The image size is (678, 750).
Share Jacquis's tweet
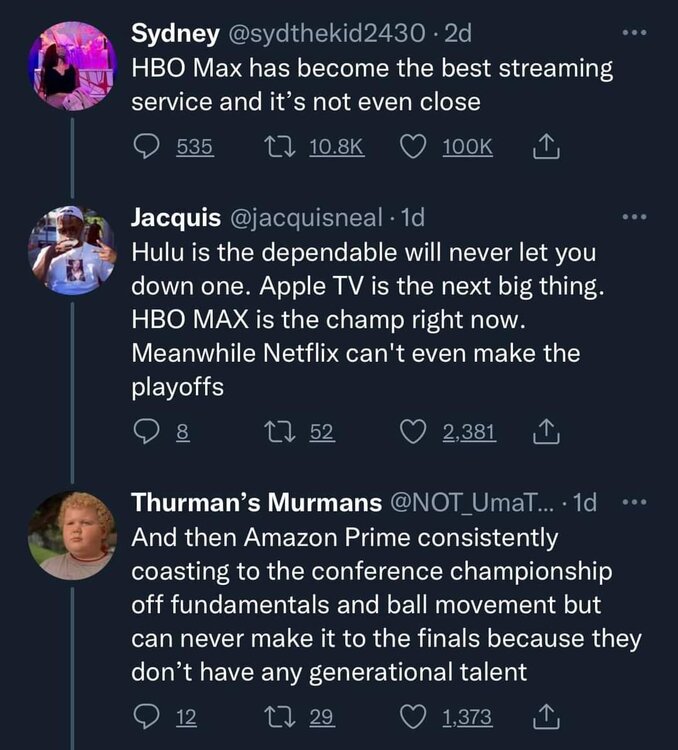[545, 431]
